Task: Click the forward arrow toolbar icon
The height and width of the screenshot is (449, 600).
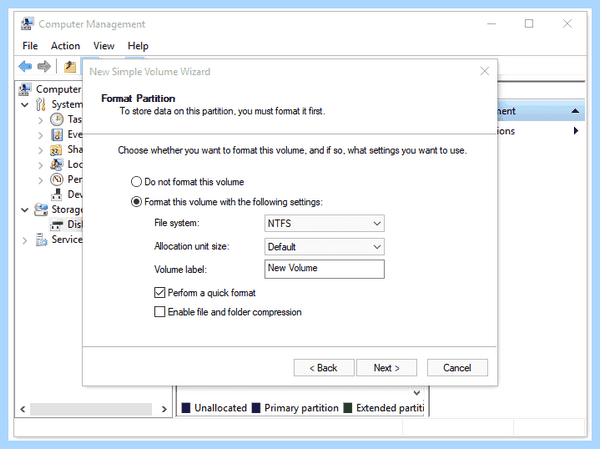Action: [44, 66]
